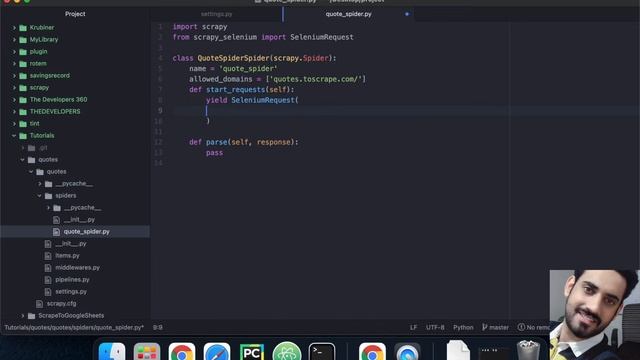Expand the savingsrecord folder chevron

pos(14,76)
